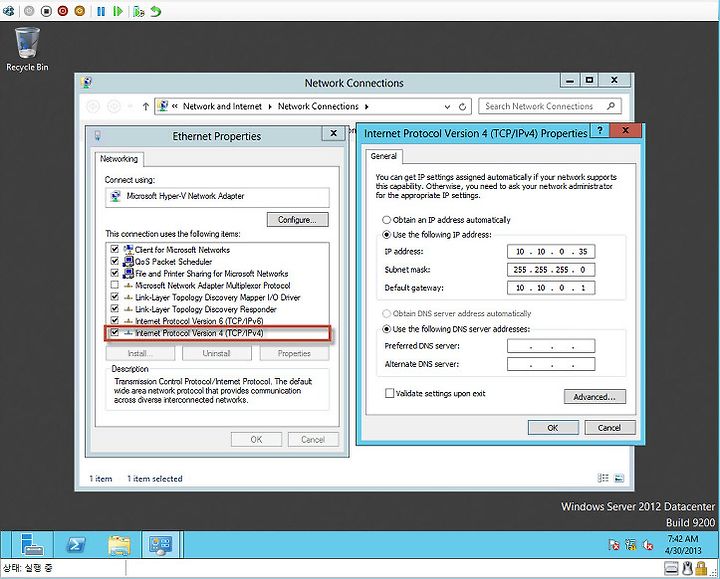This screenshot has width=720, height=579.
Task: Launch PowerShell from the taskbar
Action: (x=76, y=545)
